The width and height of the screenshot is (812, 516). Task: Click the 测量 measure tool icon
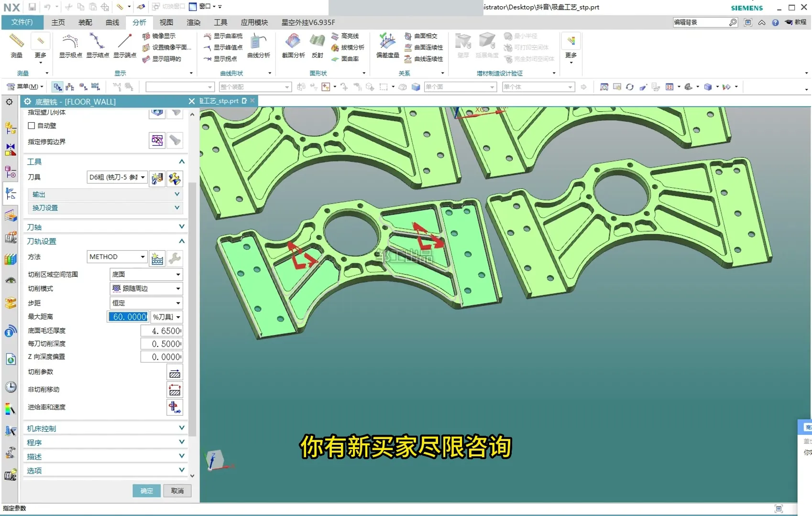point(17,45)
